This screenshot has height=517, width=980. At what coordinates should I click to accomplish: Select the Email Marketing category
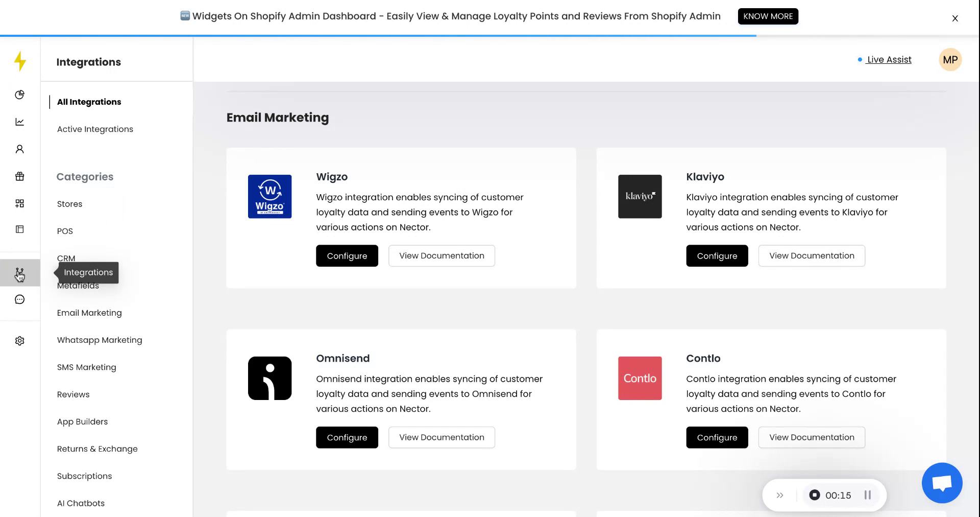click(x=89, y=313)
